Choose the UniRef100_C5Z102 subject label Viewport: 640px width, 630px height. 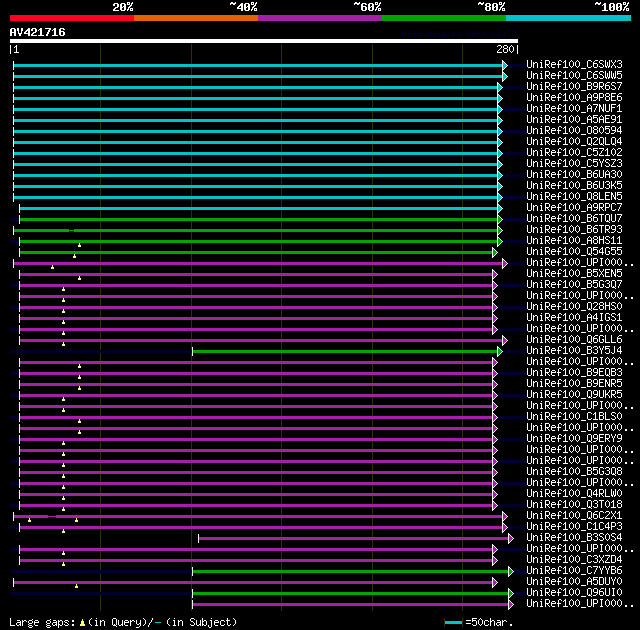(x=574, y=153)
